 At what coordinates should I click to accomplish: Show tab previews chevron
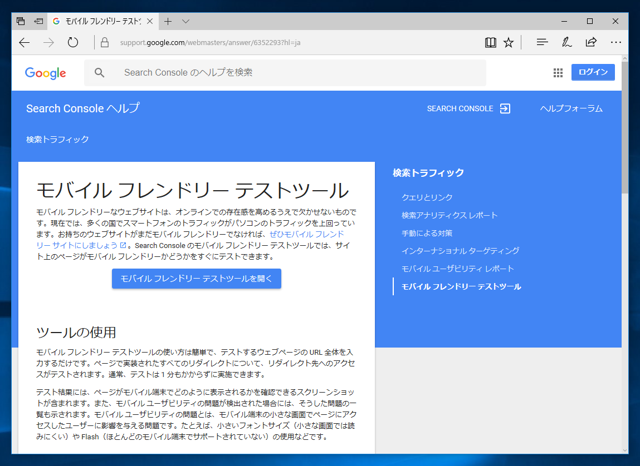(x=186, y=21)
